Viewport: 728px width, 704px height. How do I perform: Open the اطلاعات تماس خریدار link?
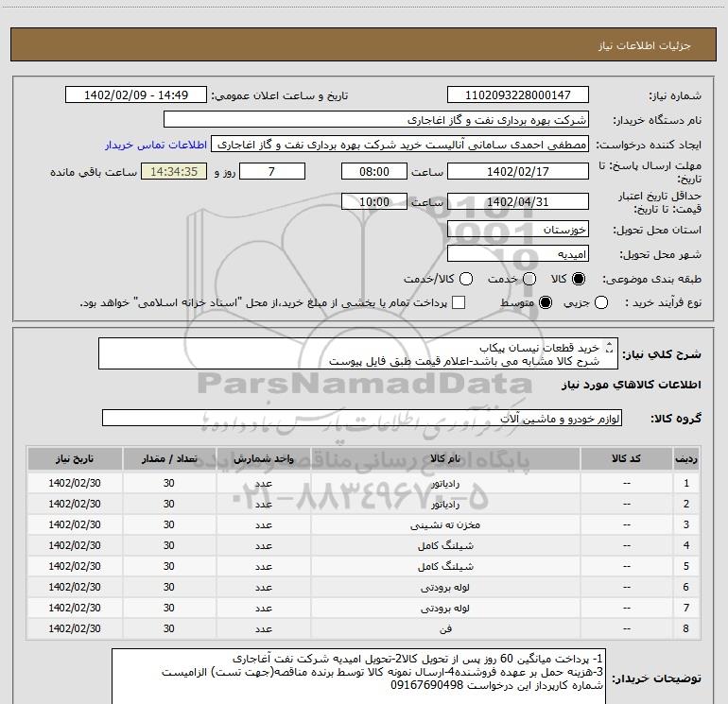156,145
